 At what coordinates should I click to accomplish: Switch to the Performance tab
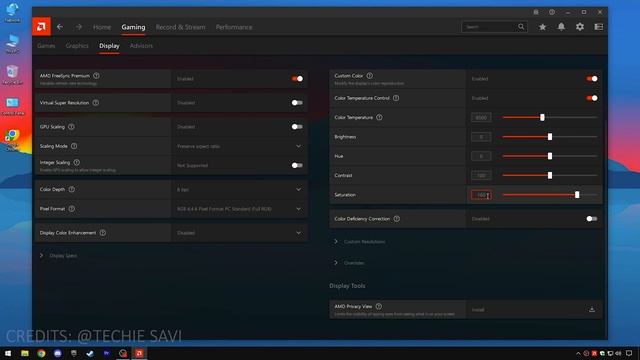(234, 27)
